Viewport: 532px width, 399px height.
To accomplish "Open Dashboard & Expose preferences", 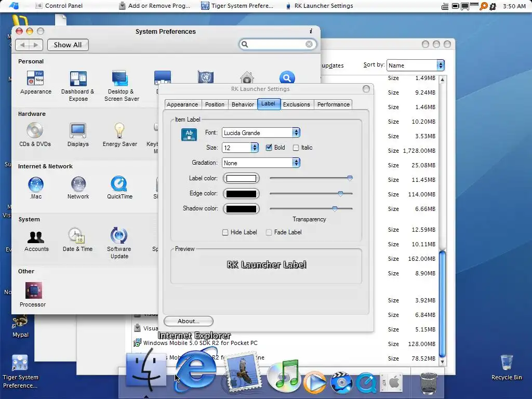I will point(78,86).
